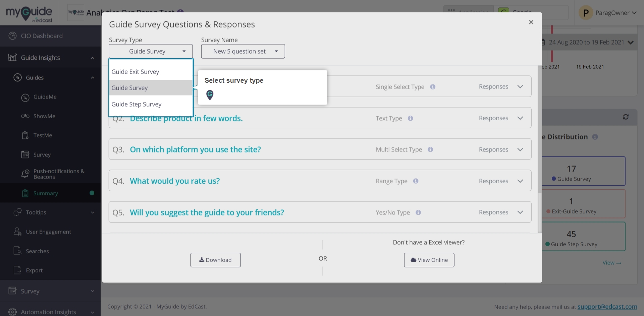This screenshot has height=316, width=644.
Task: Click the GuideMe icon in sidebar
Action: [25, 97]
